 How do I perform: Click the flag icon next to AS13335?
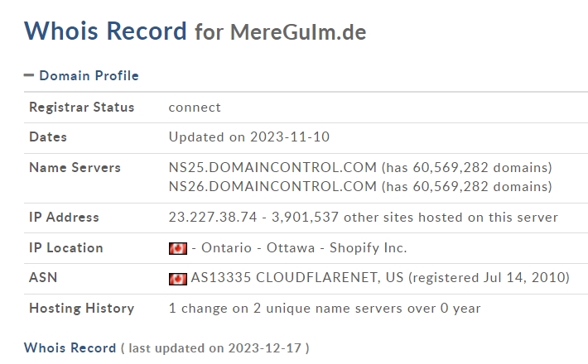click(178, 279)
